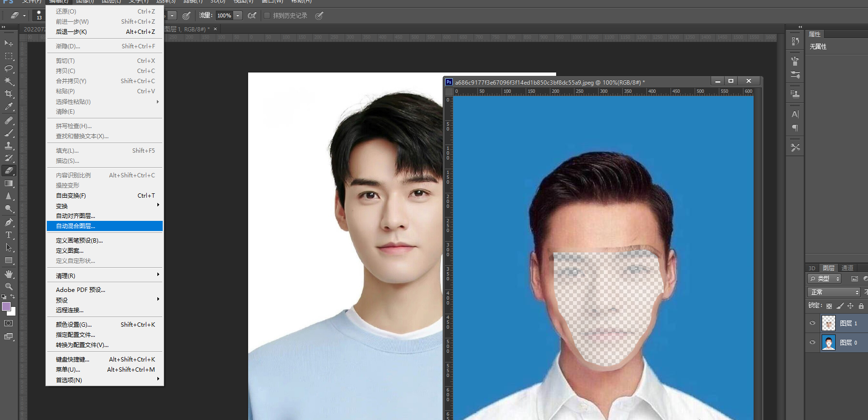Choose 自动对齐图层 menu item
Viewport: 868px width, 420px height.
[104, 216]
